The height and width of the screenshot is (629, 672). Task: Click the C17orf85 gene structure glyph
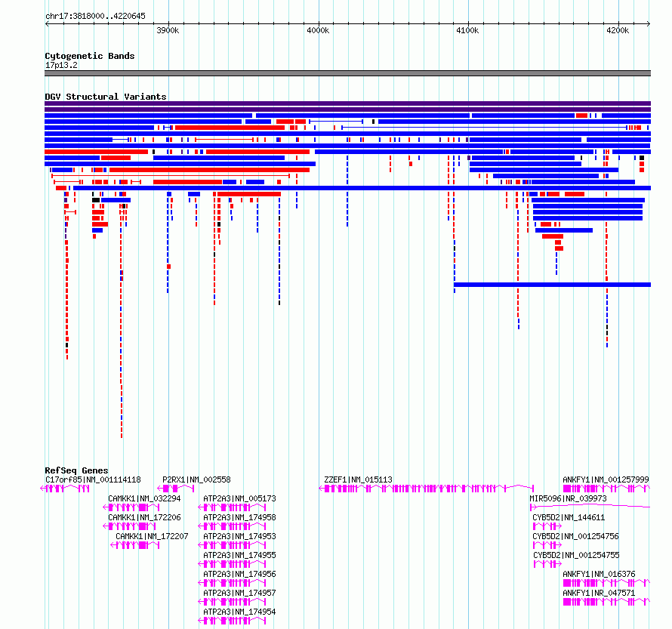[x=65, y=489]
